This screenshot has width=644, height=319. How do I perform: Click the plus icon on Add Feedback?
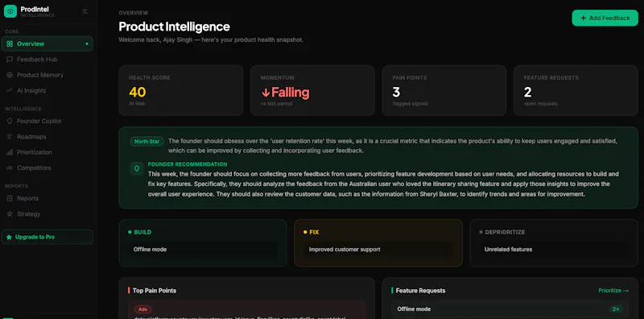click(583, 18)
